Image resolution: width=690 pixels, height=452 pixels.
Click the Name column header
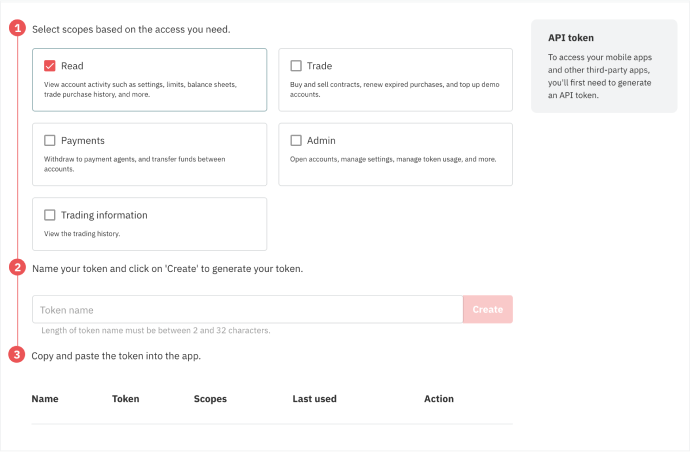click(x=45, y=399)
